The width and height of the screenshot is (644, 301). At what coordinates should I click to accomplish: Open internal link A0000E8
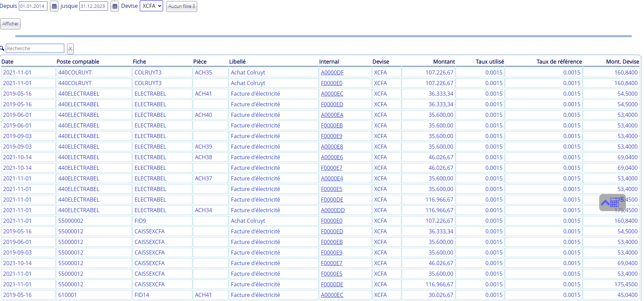click(x=332, y=147)
